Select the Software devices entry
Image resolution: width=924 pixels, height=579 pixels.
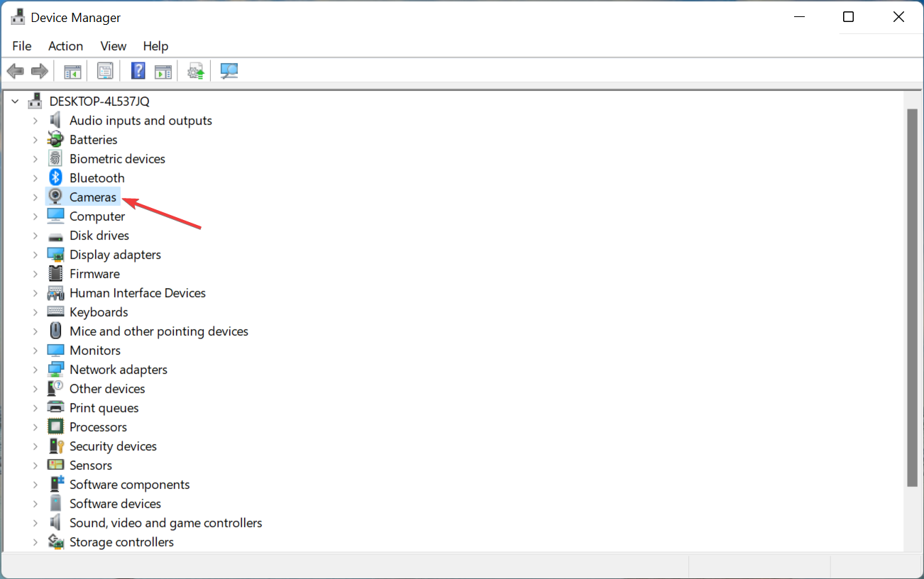click(115, 504)
